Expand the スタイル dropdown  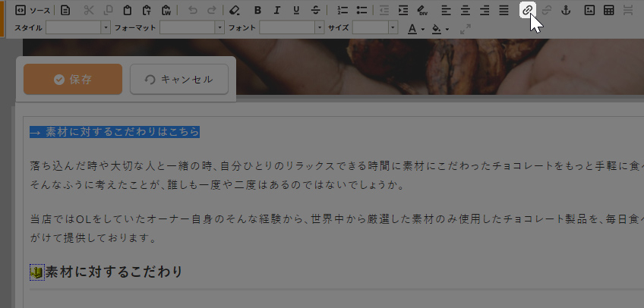[x=105, y=28]
